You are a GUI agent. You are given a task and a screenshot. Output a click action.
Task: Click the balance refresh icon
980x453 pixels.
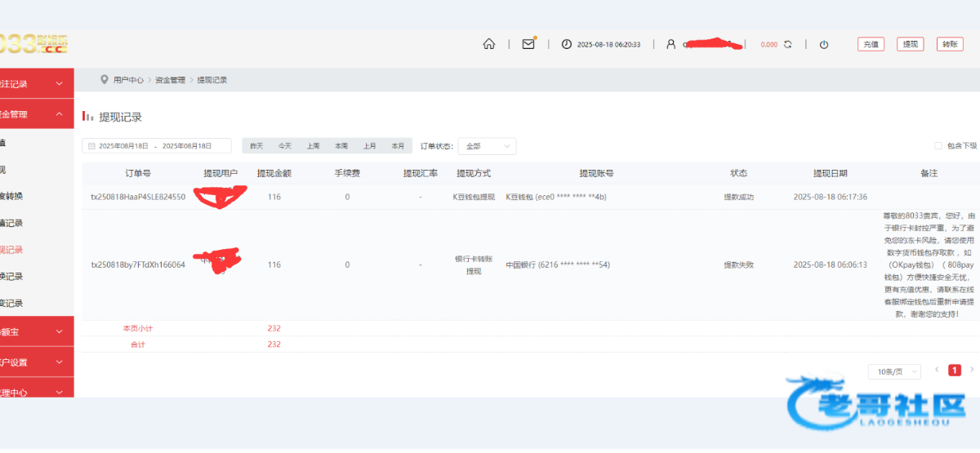coord(787,44)
